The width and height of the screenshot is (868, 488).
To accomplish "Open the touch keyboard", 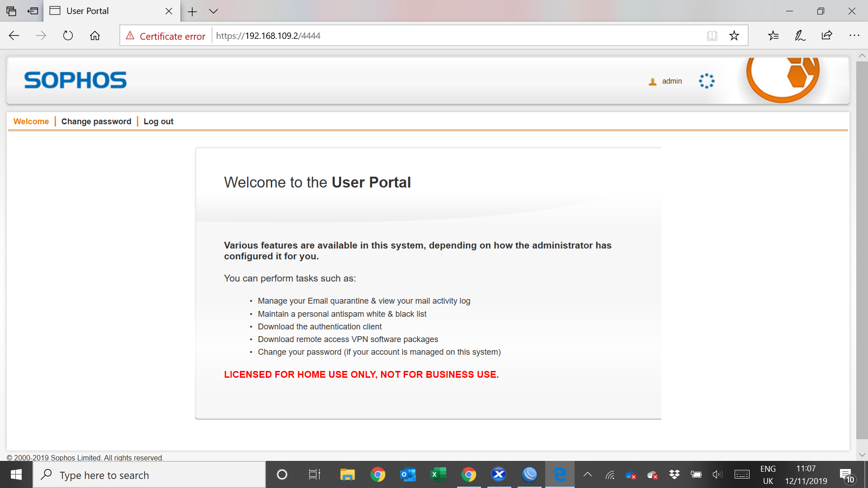I will pyautogui.click(x=742, y=475).
